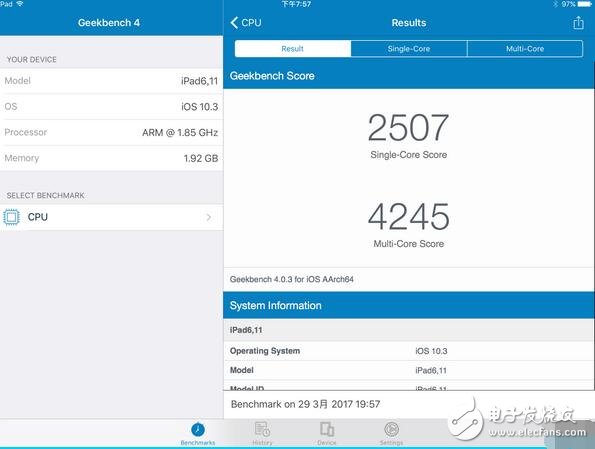Switch to the Single-Core segment
The image size is (595, 449).
pos(409,49)
